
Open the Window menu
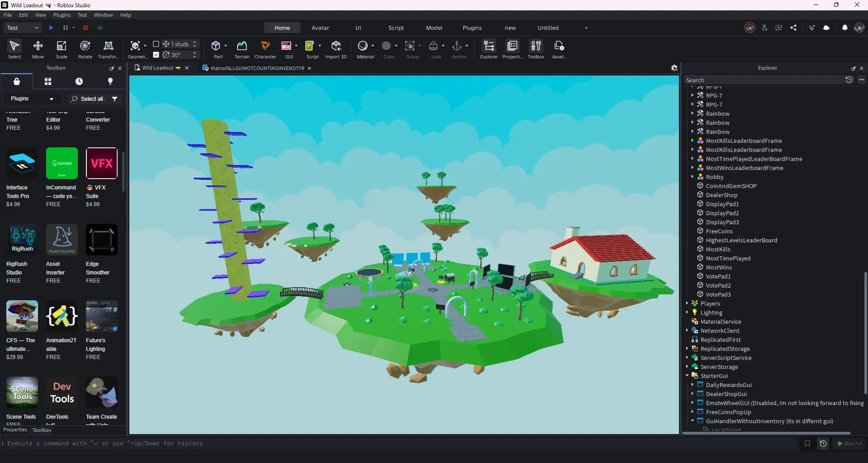(x=103, y=15)
